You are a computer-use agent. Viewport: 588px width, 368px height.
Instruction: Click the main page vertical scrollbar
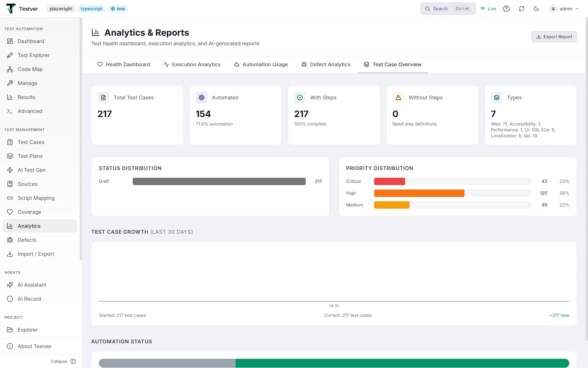pyautogui.click(x=587, y=179)
